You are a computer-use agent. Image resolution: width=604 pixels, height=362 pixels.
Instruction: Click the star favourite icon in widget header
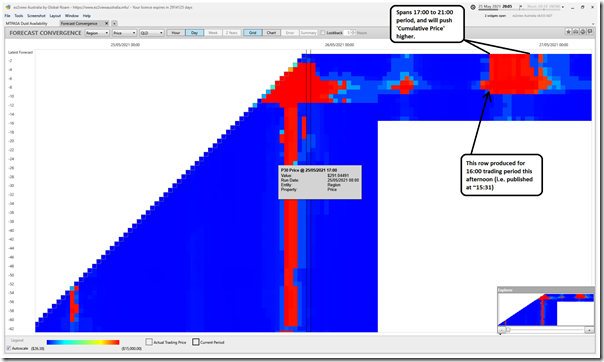click(x=568, y=32)
